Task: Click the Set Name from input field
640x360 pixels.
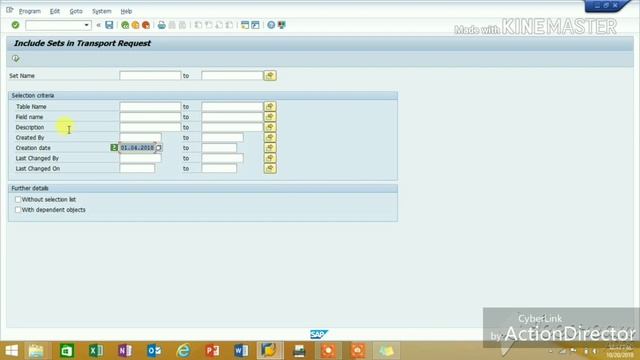Action: click(x=150, y=76)
